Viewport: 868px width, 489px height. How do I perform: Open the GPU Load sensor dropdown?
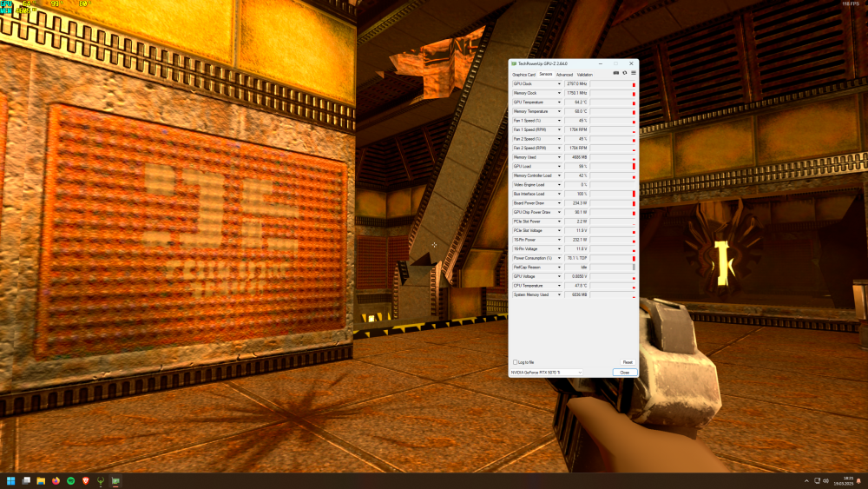click(559, 166)
